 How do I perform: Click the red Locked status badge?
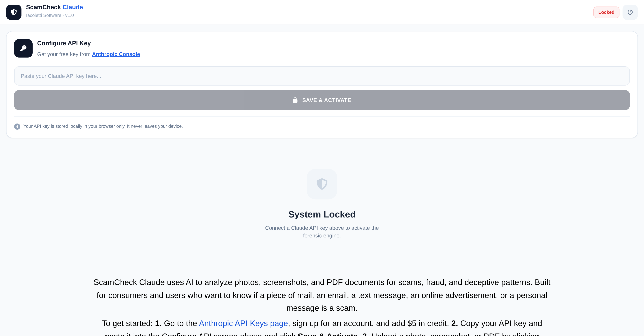click(606, 12)
